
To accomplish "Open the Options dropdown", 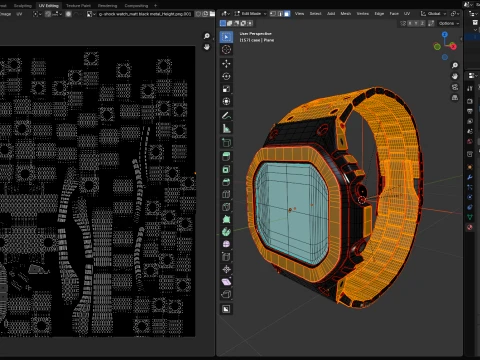I will (449, 23).
